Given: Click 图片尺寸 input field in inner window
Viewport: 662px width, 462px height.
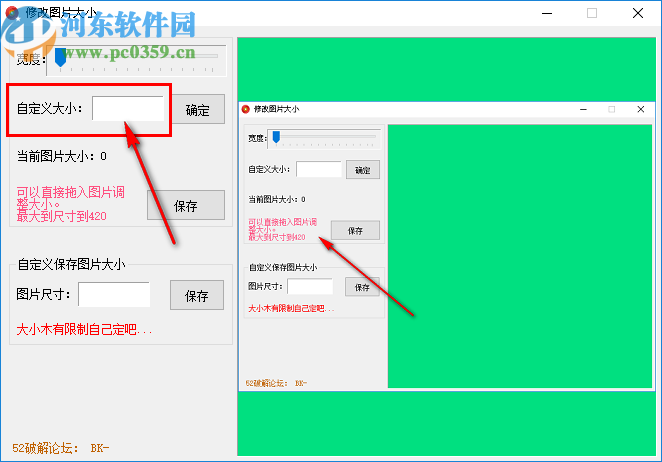Looking at the screenshot, I should (310, 286).
